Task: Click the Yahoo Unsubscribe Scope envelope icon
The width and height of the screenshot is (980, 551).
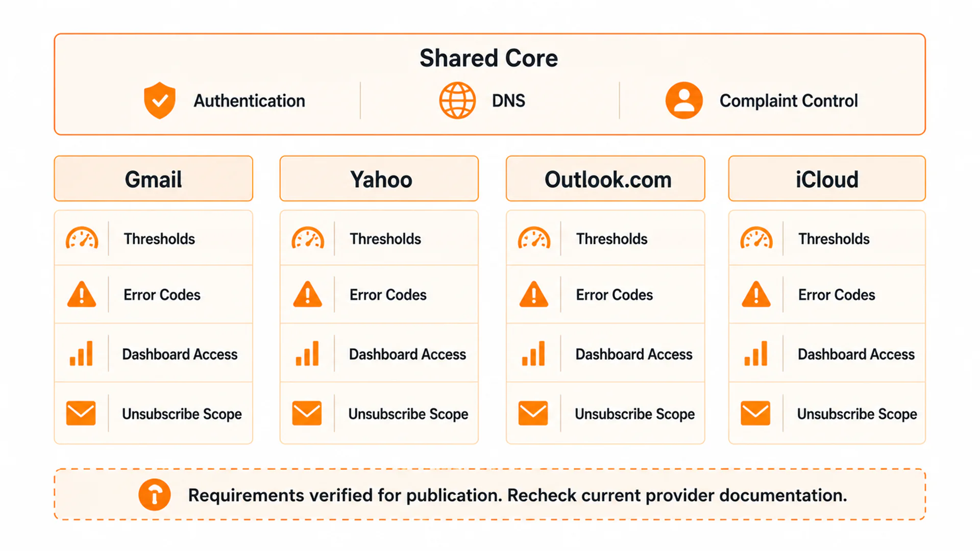Action: point(307,413)
